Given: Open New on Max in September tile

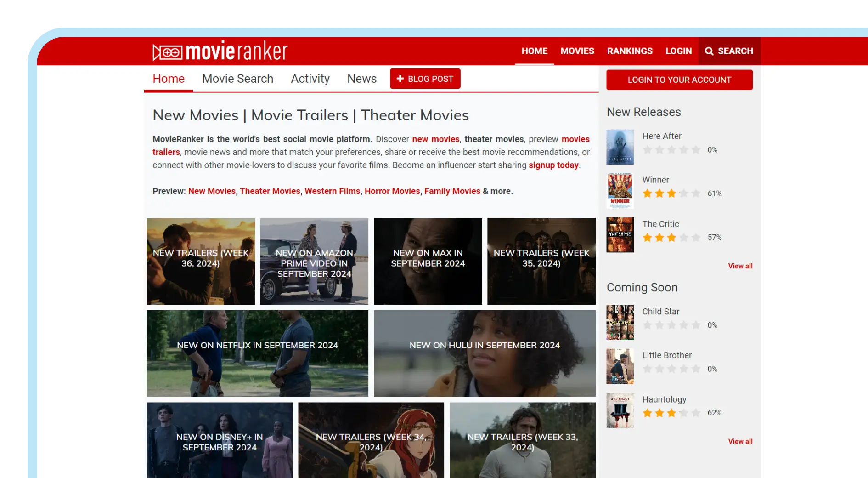Looking at the screenshot, I should pyautogui.click(x=428, y=262).
